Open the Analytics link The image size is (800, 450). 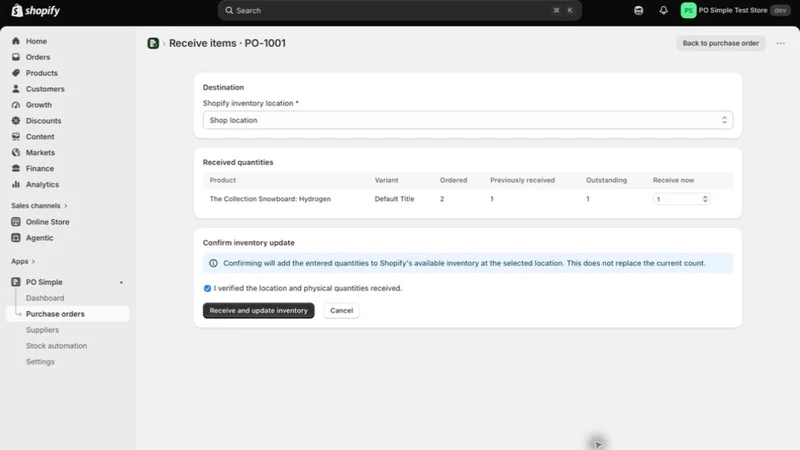pos(42,184)
